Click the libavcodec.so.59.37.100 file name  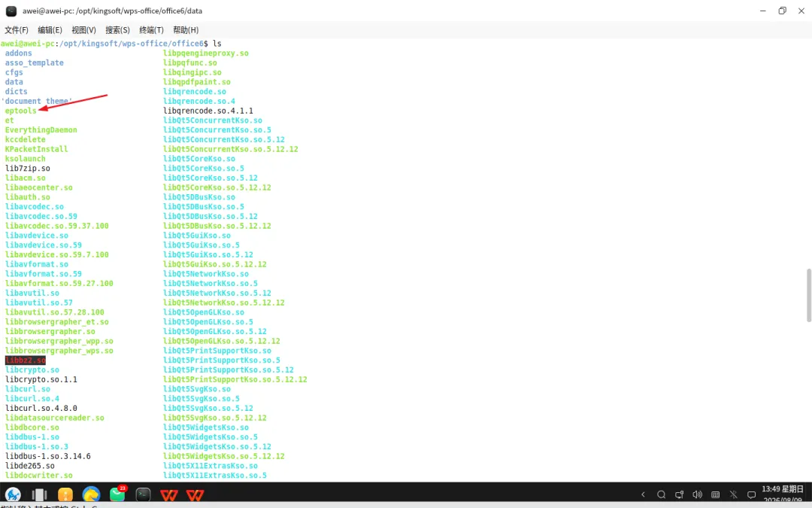pyautogui.click(x=57, y=226)
